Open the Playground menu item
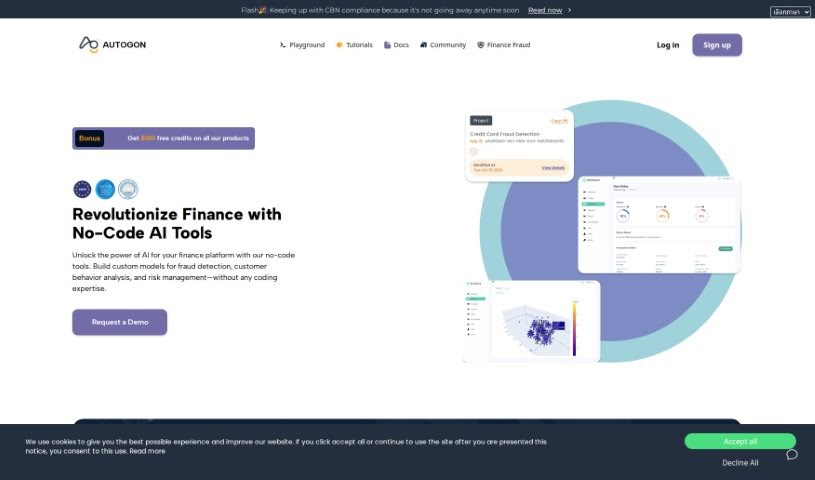 [x=302, y=45]
